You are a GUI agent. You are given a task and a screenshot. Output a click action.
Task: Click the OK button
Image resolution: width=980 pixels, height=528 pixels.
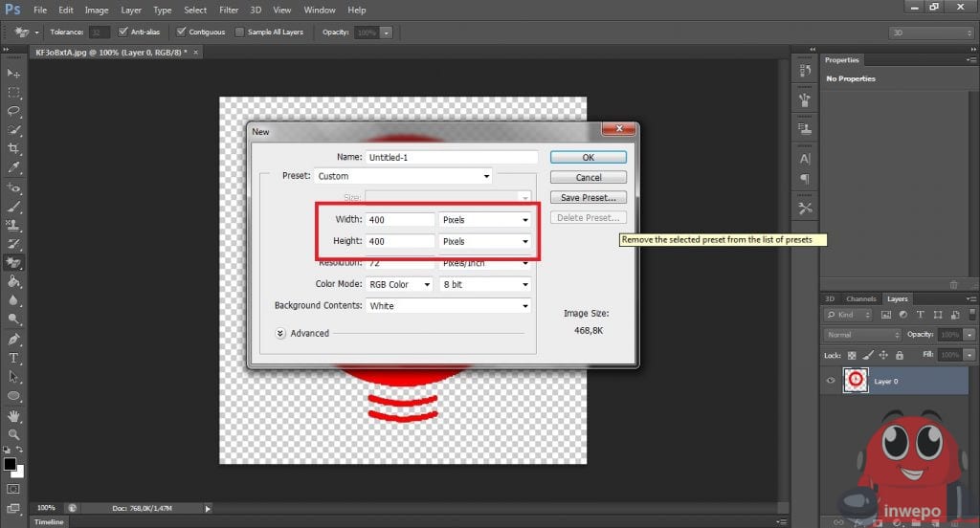(588, 157)
